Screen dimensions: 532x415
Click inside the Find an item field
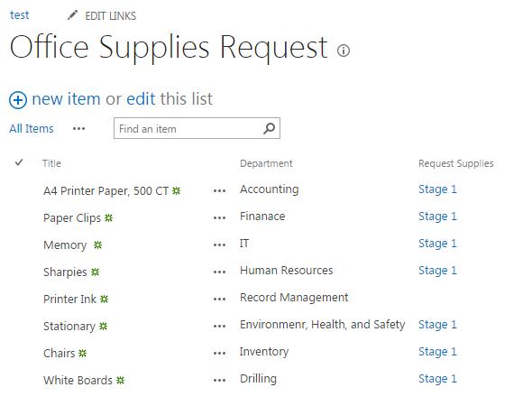tap(188, 128)
